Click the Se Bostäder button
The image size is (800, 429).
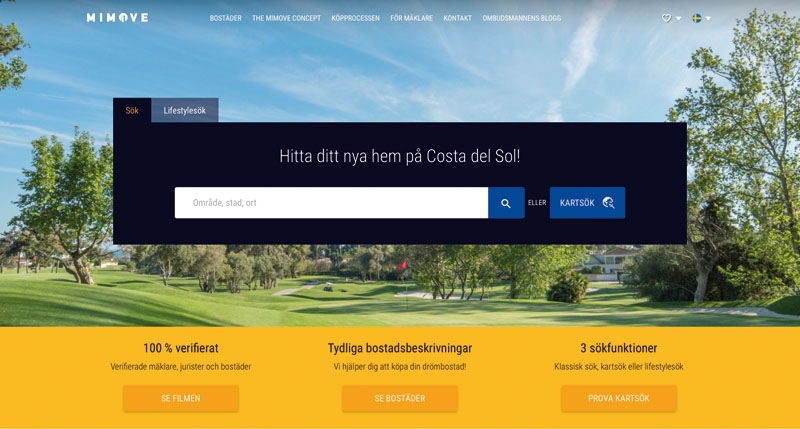tap(399, 398)
